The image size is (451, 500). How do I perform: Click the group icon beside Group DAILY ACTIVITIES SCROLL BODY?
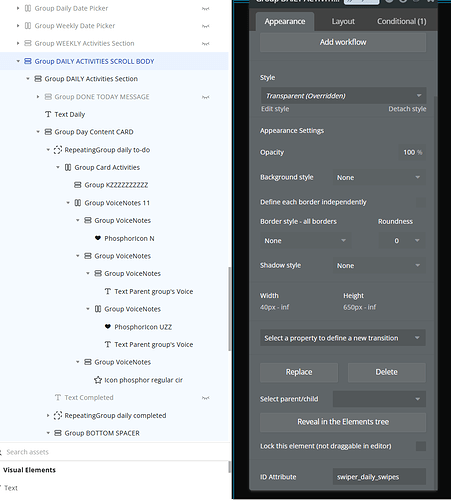pyautogui.click(x=28, y=61)
